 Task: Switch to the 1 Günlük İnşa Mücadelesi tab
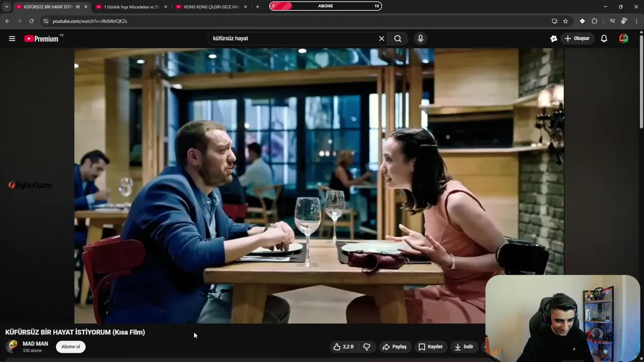tap(131, 7)
